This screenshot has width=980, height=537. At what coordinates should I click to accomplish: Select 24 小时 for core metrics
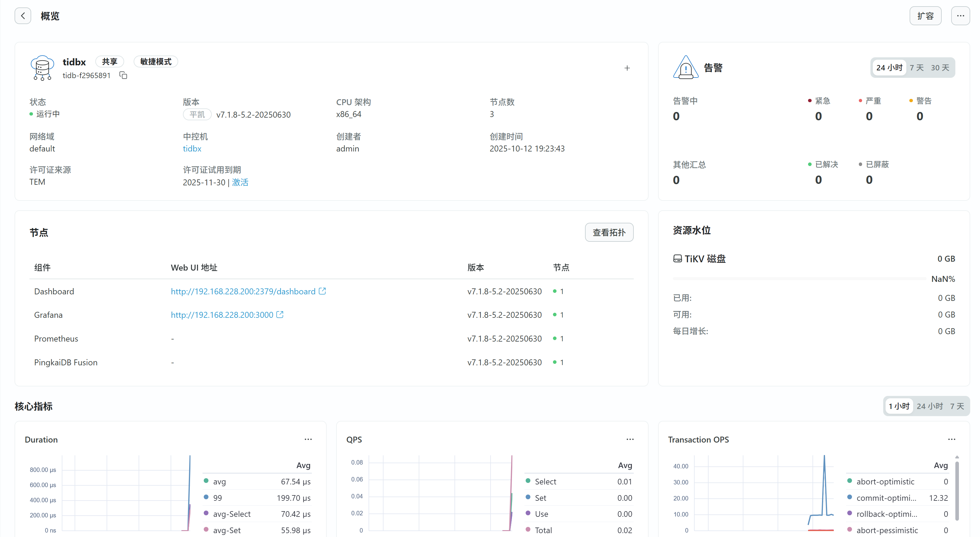coord(930,406)
